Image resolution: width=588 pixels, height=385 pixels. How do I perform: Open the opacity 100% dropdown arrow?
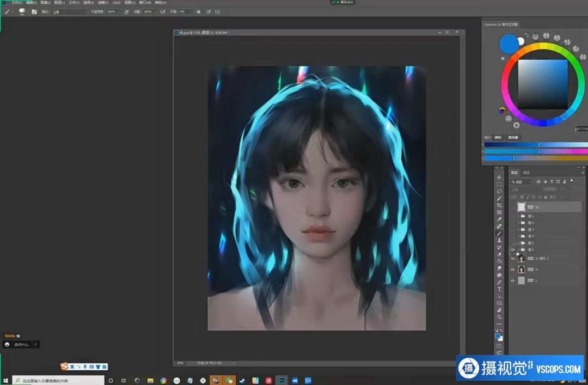119,11
